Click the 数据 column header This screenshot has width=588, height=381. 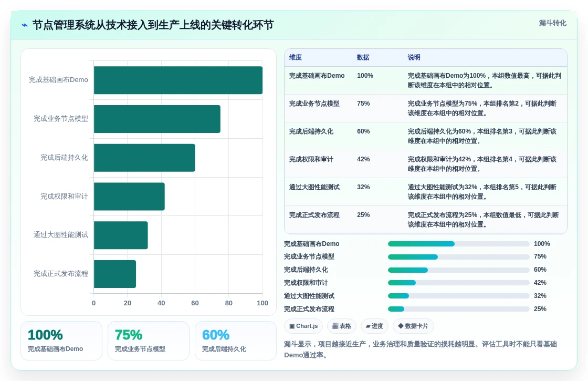pos(363,57)
